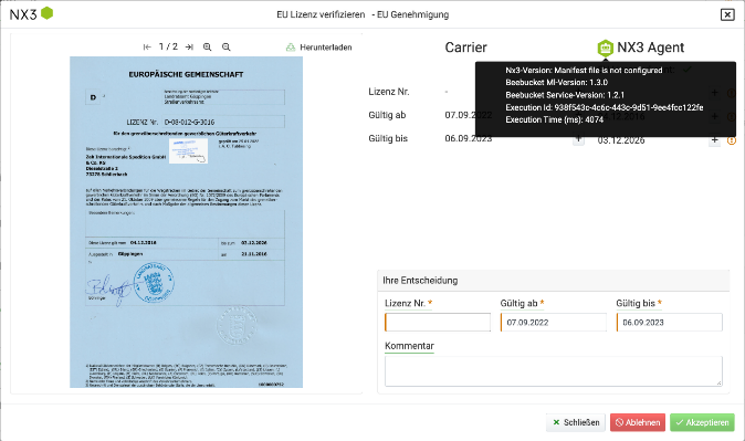Apply Agent Gültig bis value plus button
Image resolution: width=745 pixels, height=441 pixels.
pyautogui.click(x=715, y=140)
